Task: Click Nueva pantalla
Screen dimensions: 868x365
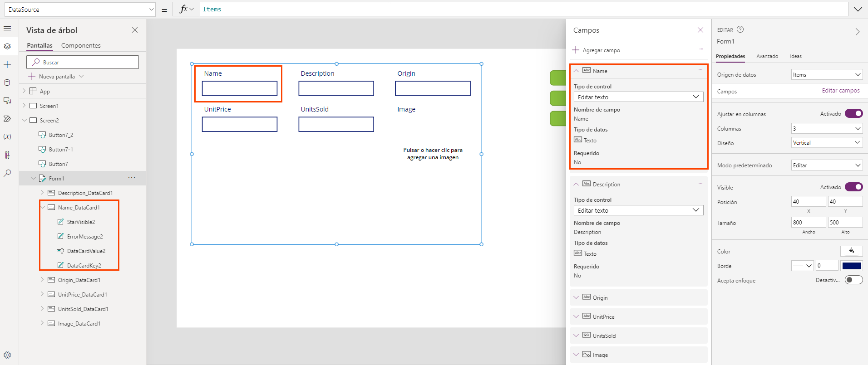Action: tap(56, 76)
